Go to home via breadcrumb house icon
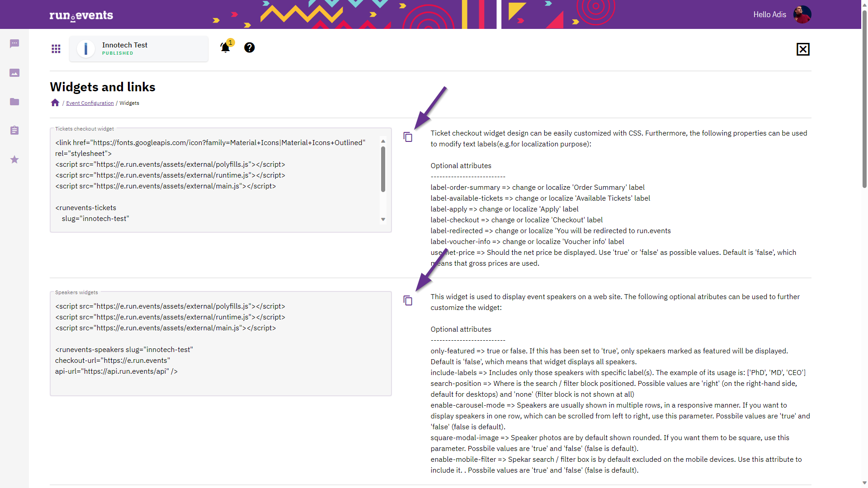Image resolution: width=868 pixels, height=488 pixels. [55, 103]
